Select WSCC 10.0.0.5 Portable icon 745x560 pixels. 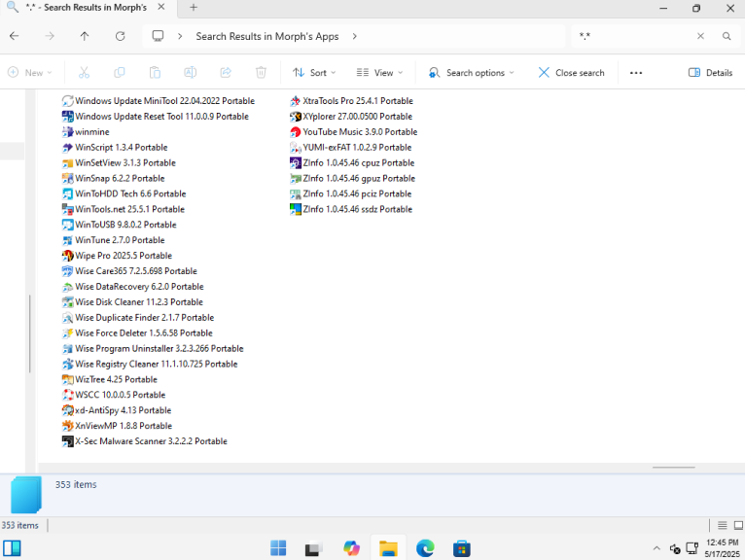click(x=67, y=395)
